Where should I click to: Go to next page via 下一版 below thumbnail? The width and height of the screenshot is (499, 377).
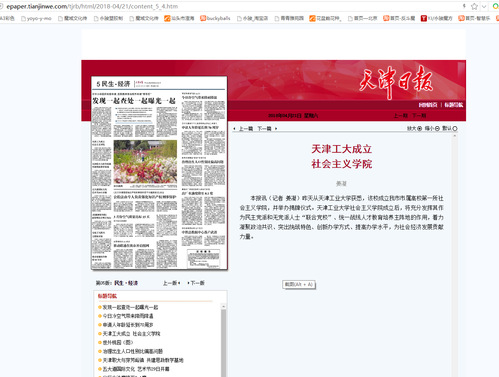pyautogui.click(x=196, y=283)
